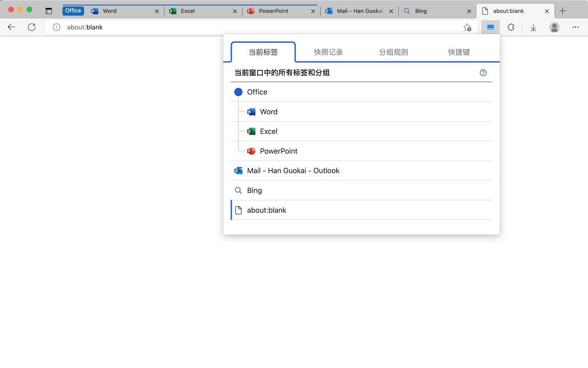Image resolution: width=588 pixels, height=368 pixels.
Task: Switch to the 分组规则 tab
Action: pyautogui.click(x=394, y=52)
